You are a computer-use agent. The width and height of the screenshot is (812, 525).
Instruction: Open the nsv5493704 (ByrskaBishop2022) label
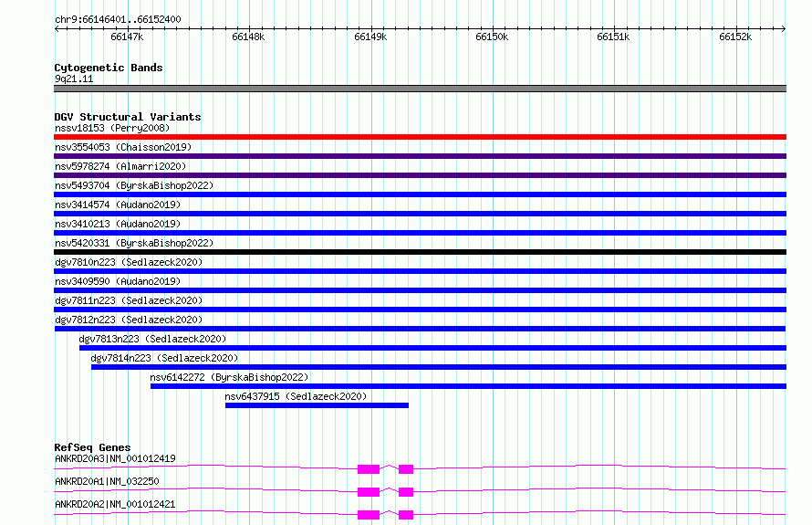[x=134, y=185]
